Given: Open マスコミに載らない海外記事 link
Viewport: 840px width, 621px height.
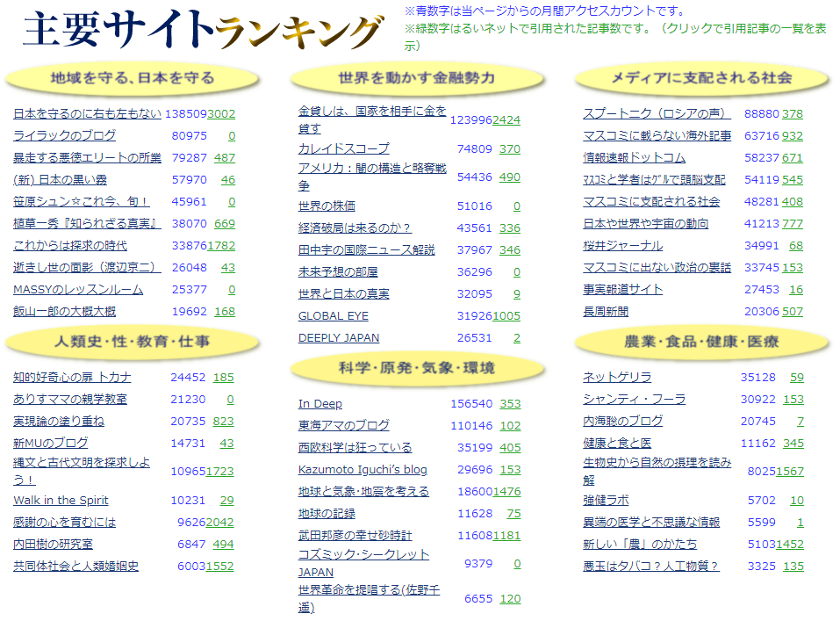Looking at the screenshot, I should [657, 135].
